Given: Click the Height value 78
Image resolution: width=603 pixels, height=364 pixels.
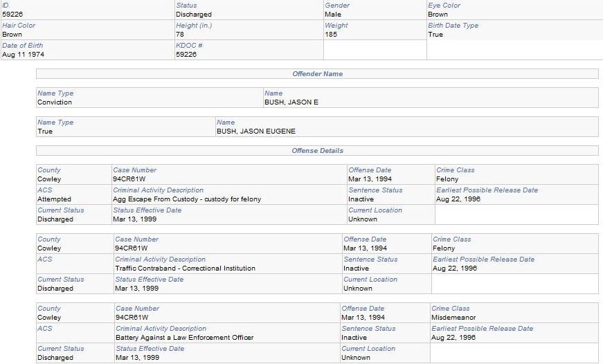Looking at the screenshot, I should coord(180,34).
